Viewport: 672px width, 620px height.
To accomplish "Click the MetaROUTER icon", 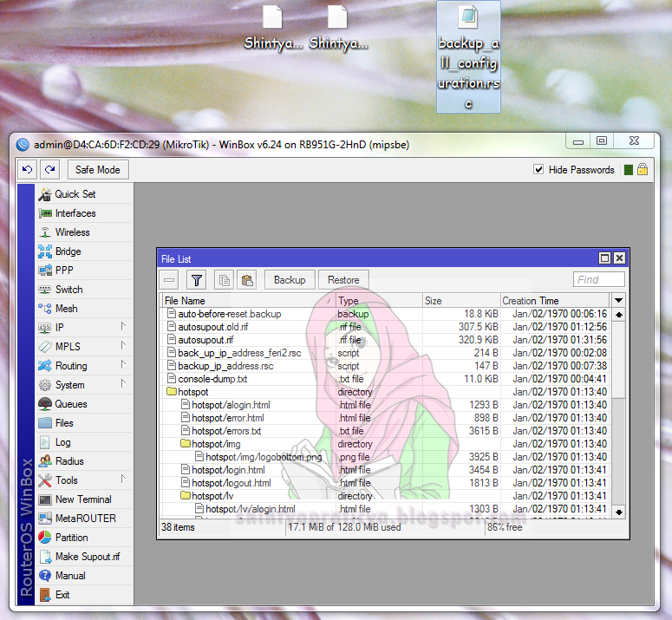I will (45, 519).
